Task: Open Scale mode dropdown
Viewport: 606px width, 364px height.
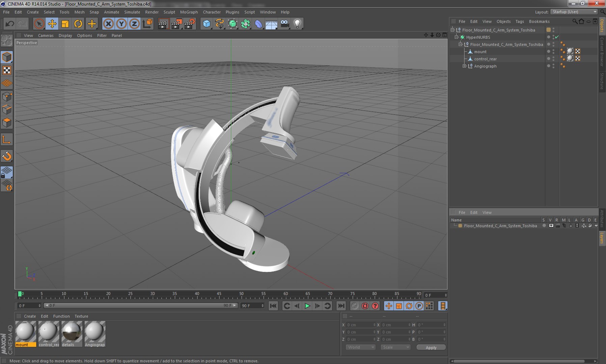Action: 395,347
